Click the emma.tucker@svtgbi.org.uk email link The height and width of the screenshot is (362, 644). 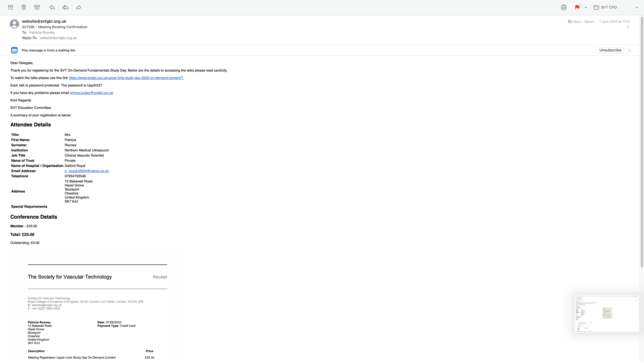point(92,93)
